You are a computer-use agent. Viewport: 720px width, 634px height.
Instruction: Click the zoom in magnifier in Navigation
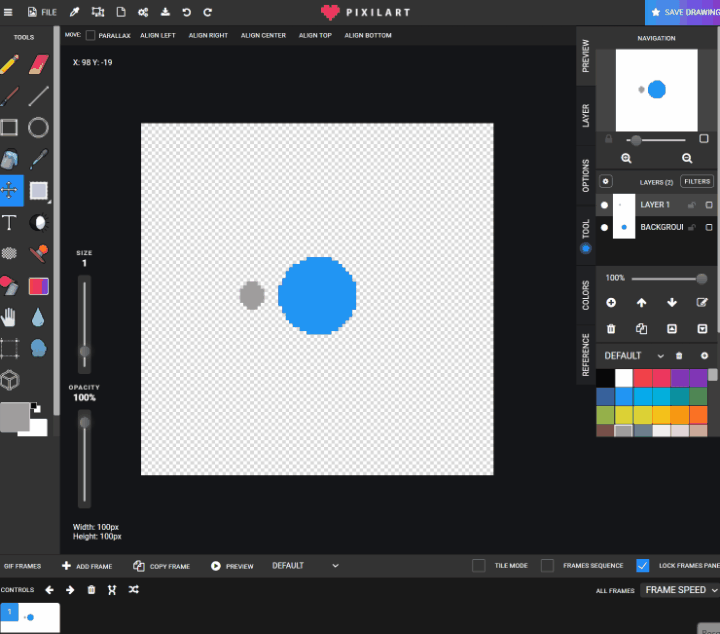pyautogui.click(x=626, y=158)
